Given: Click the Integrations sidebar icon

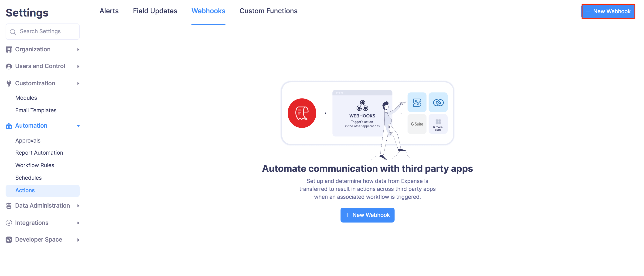Looking at the screenshot, I should tap(9, 223).
